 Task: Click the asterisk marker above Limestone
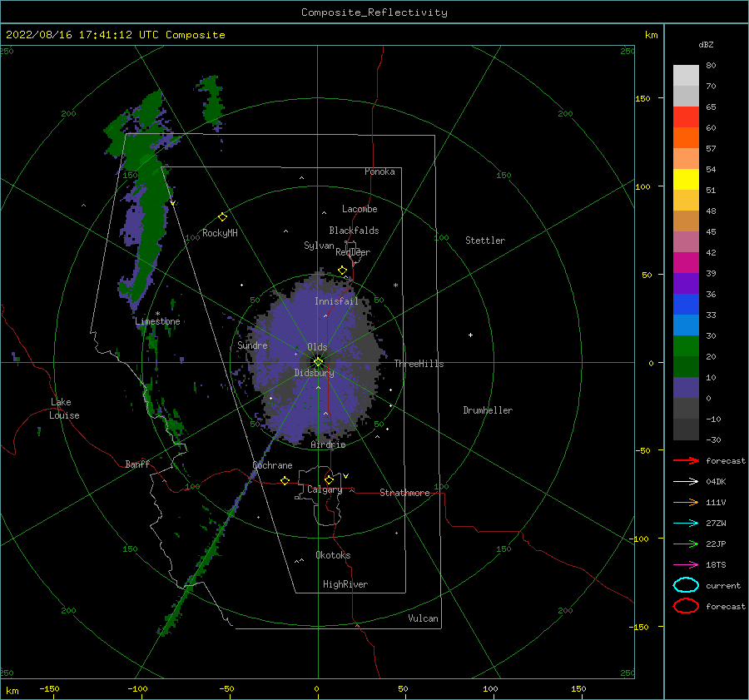tap(157, 314)
